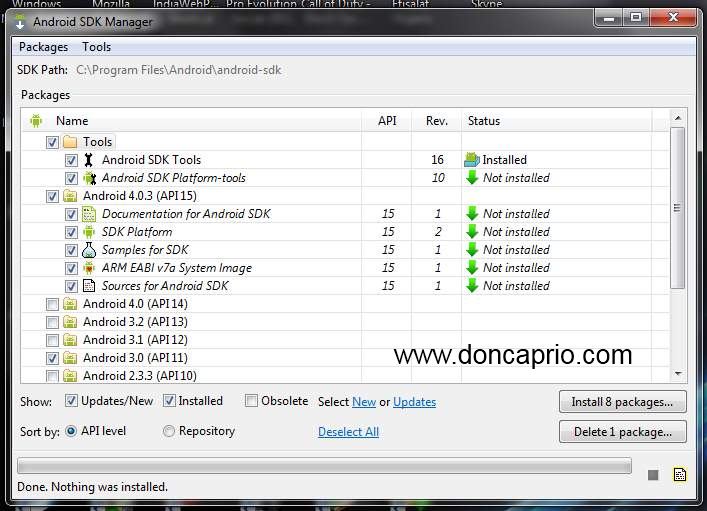This screenshot has width=707, height=511.
Task: Uncheck Android 3.0 (API 11) checkbox
Action: [x=52, y=359]
